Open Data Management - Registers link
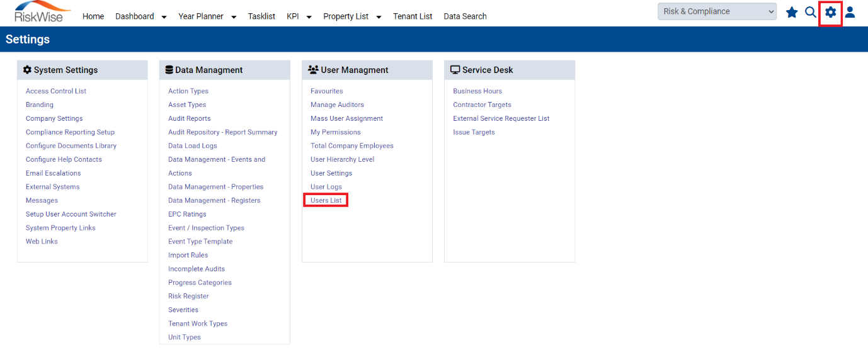 click(214, 201)
